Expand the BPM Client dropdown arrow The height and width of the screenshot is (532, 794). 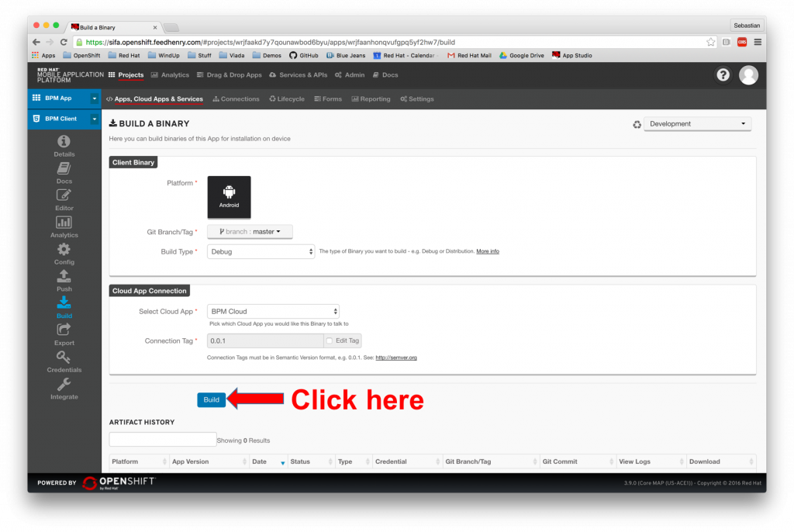[x=94, y=119]
